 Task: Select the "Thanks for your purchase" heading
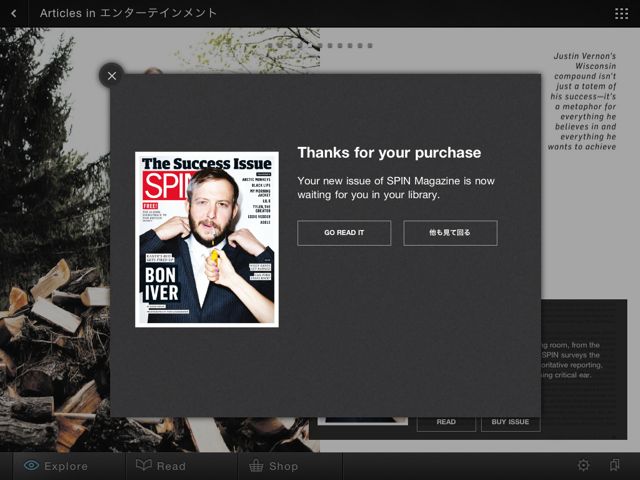point(389,153)
